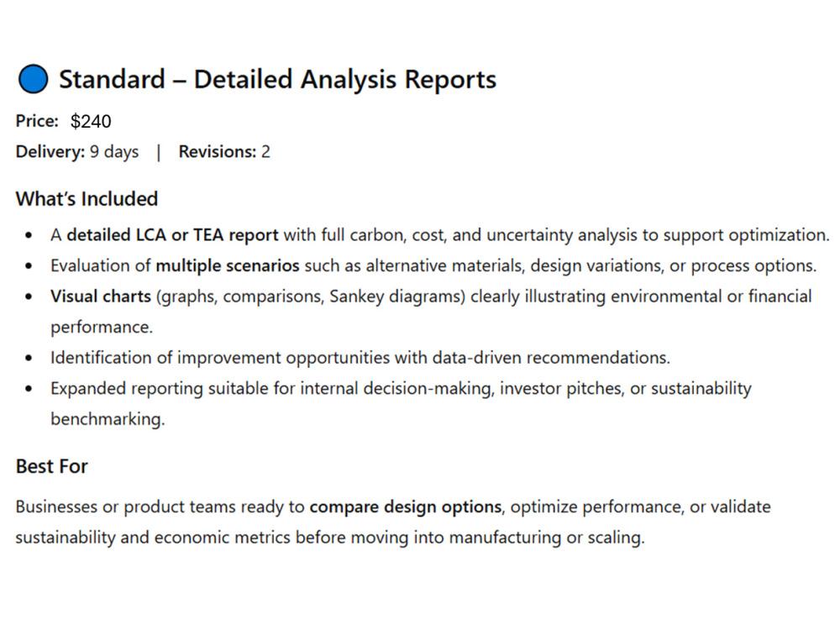Click the 'Delivery:' label
The width and height of the screenshot is (840, 630).
click(x=50, y=152)
